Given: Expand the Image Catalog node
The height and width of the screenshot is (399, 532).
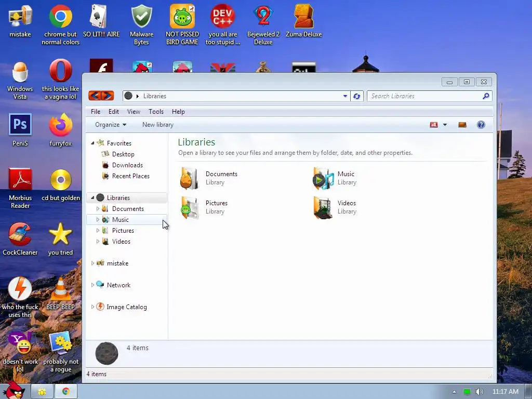Looking at the screenshot, I should [x=92, y=307].
